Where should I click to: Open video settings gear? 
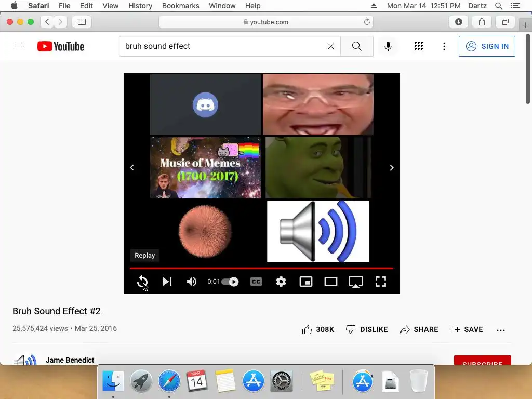(x=281, y=282)
